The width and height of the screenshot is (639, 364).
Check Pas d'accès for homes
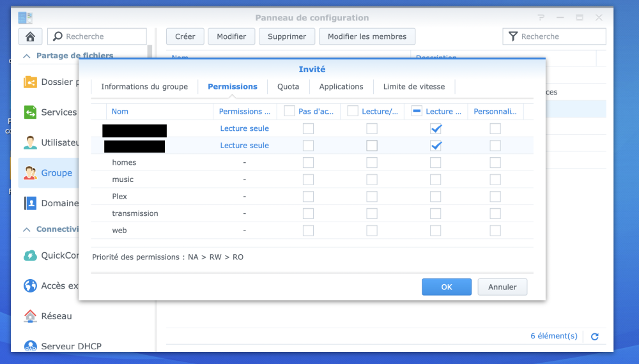click(x=308, y=162)
